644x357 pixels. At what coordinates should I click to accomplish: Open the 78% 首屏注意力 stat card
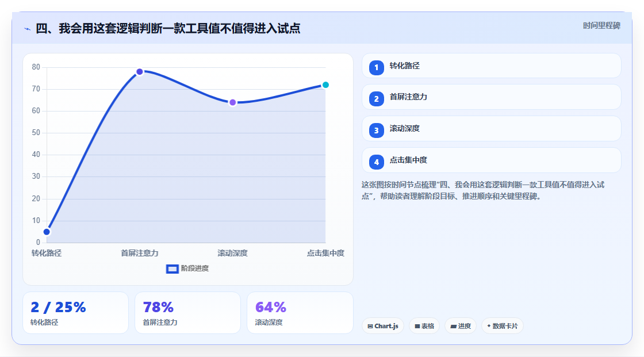click(x=187, y=313)
